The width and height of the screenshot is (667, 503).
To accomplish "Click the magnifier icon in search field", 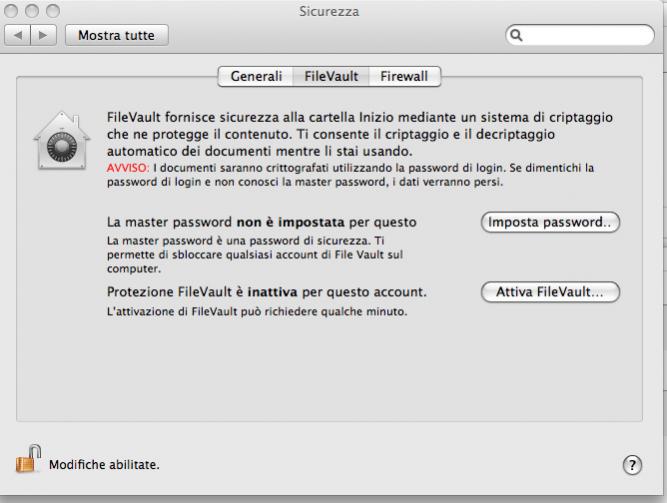I will tap(516, 35).
